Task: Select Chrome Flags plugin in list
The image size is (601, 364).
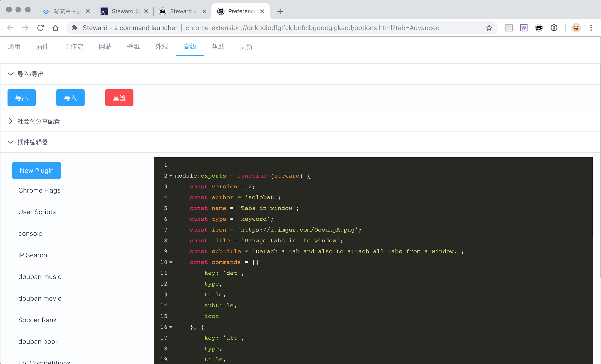Action: pos(39,190)
